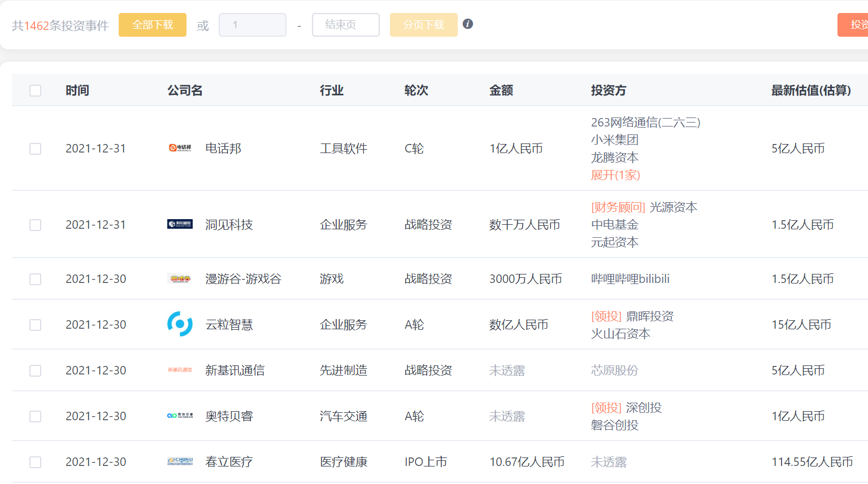868x484 pixels.
Task: Click investor 火山石资本
Action: click(x=620, y=334)
